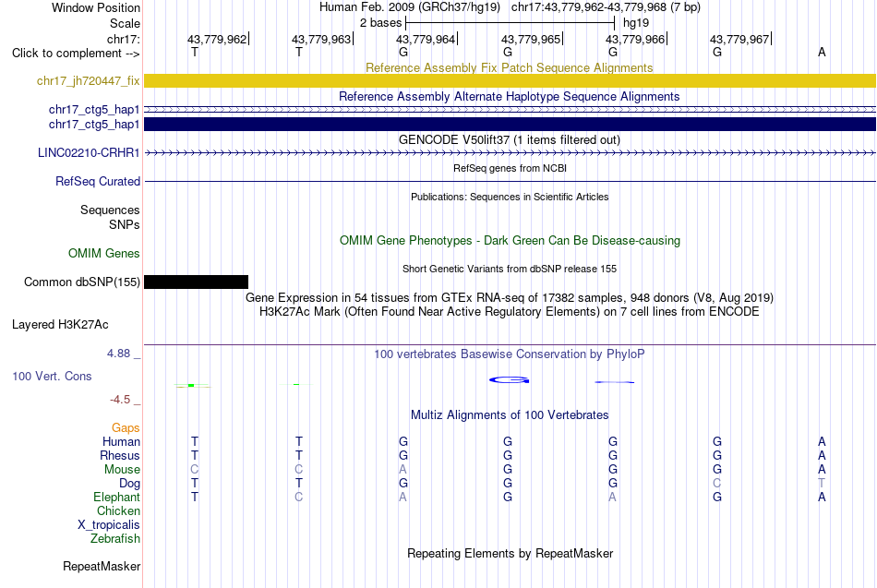Open the chr17_jh720447_fix track label
The height and width of the screenshot is (588, 877).
tap(89, 80)
